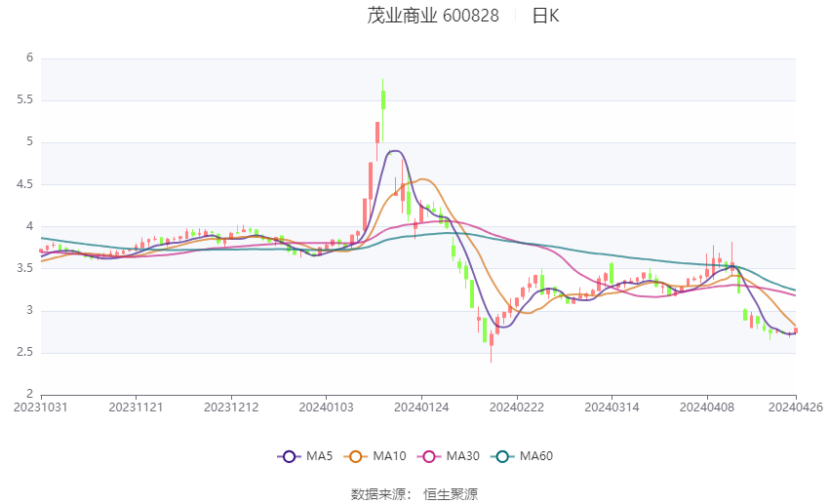
Task: Click the y-axis value 2.5
Action: 24,352
